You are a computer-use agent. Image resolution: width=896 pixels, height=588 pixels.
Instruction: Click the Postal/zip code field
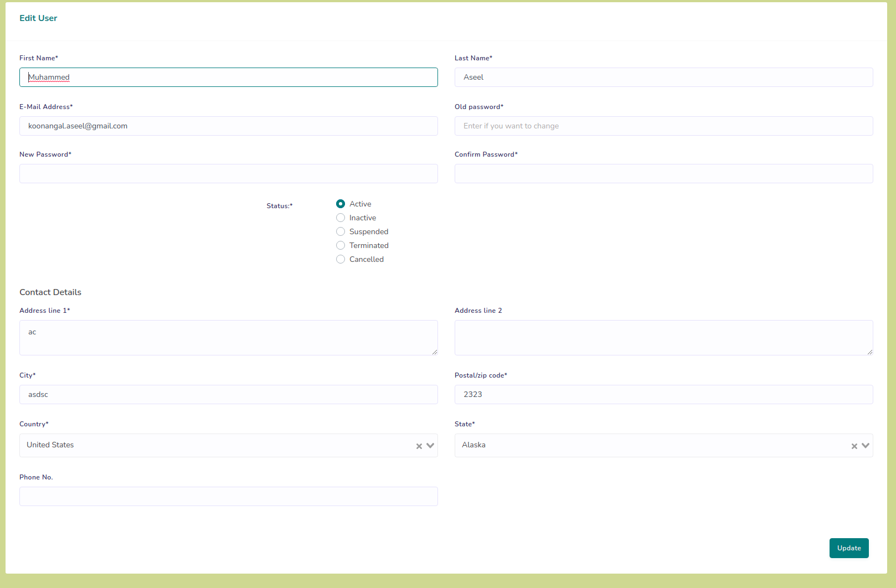click(663, 395)
